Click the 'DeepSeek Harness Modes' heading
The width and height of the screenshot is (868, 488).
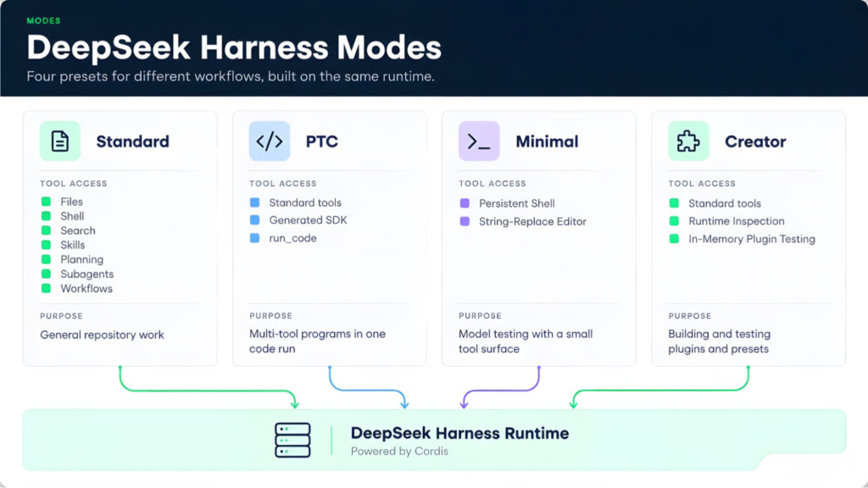234,47
